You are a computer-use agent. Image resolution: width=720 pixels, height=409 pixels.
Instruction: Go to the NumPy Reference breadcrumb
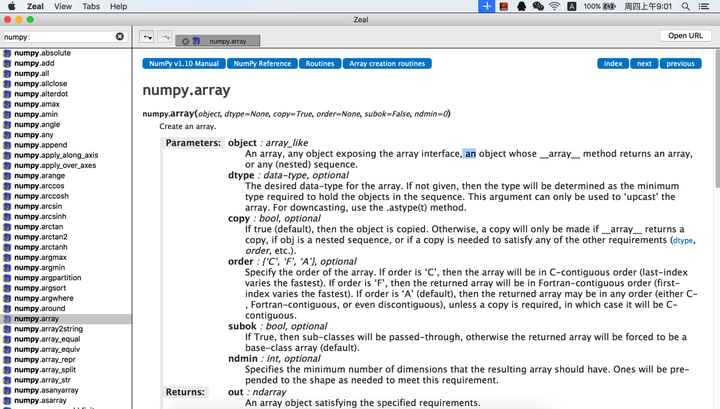point(262,63)
